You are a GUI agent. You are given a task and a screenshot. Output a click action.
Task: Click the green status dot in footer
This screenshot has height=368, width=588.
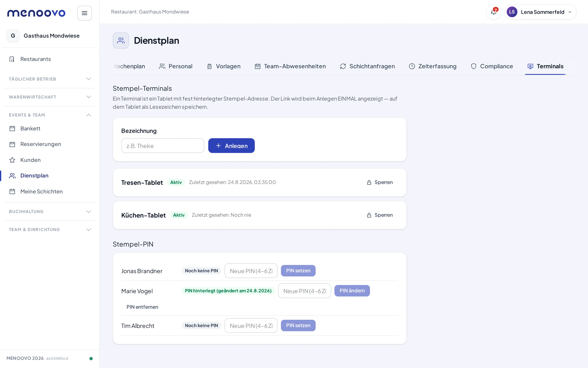(91, 359)
